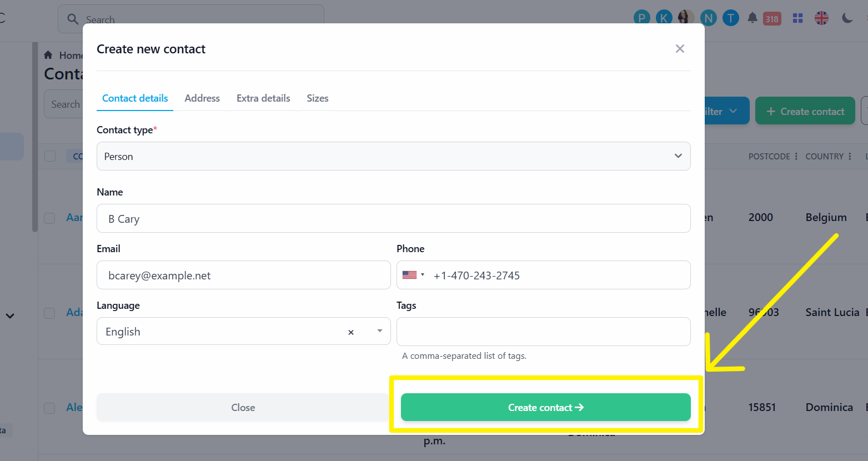The height and width of the screenshot is (461, 868).
Task: Click the 318 notification badge
Action: (772, 19)
